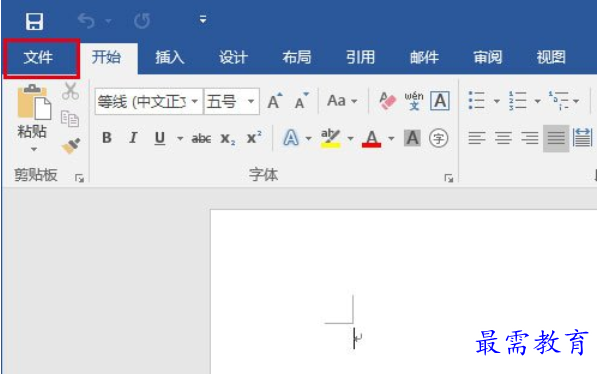This screenshot has width=597, height=374.
Task: Click the Numbering list icon
Action: [x=517, y=101]
